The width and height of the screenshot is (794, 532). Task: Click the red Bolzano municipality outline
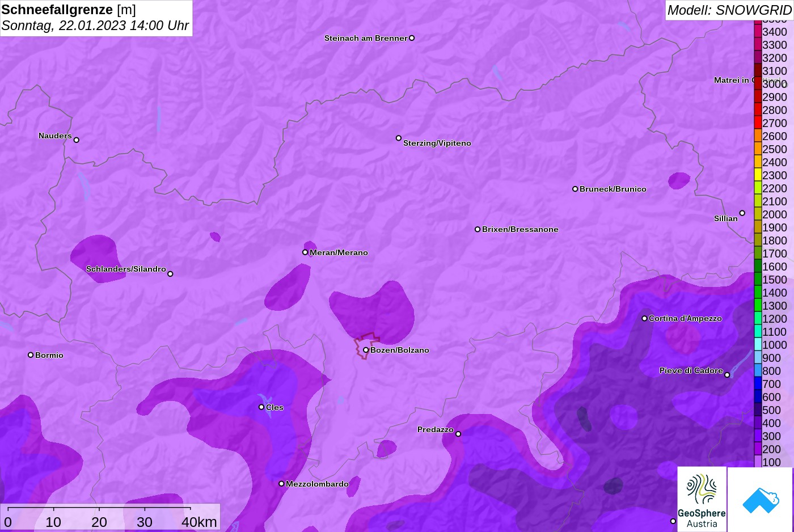pos(367,346)
